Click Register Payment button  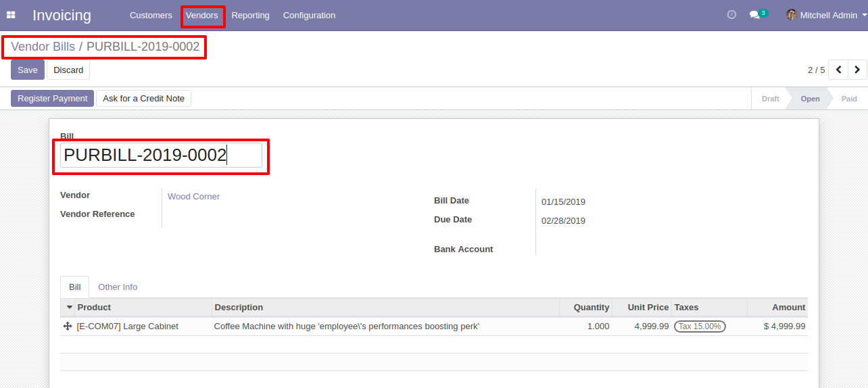click(x=53, y=99)
